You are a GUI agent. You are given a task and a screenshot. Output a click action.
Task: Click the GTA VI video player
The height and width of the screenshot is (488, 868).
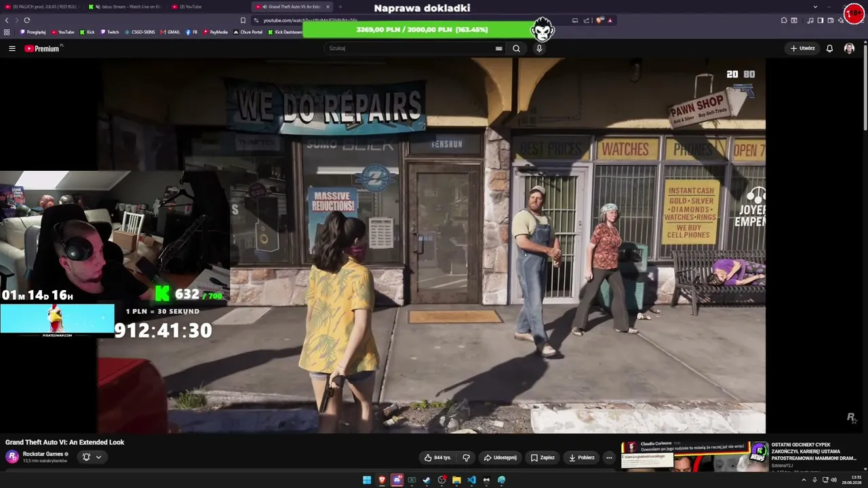pos(431,245)
